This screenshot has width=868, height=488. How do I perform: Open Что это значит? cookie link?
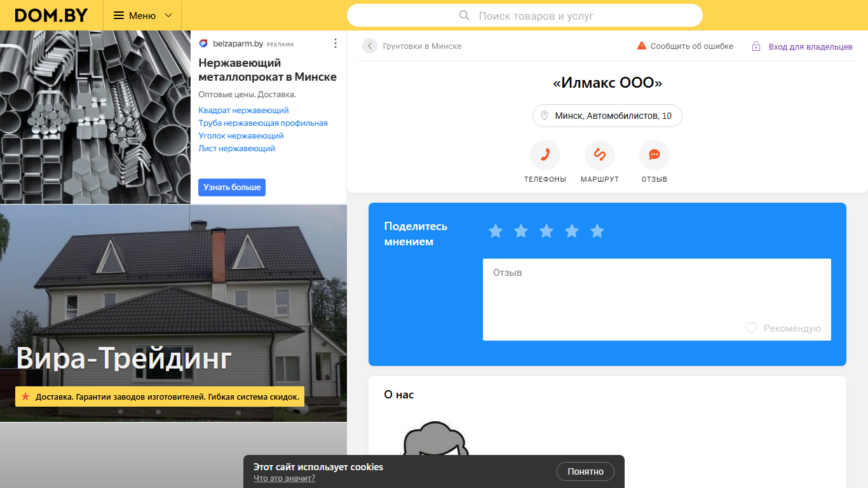click(x=284, y=478)
